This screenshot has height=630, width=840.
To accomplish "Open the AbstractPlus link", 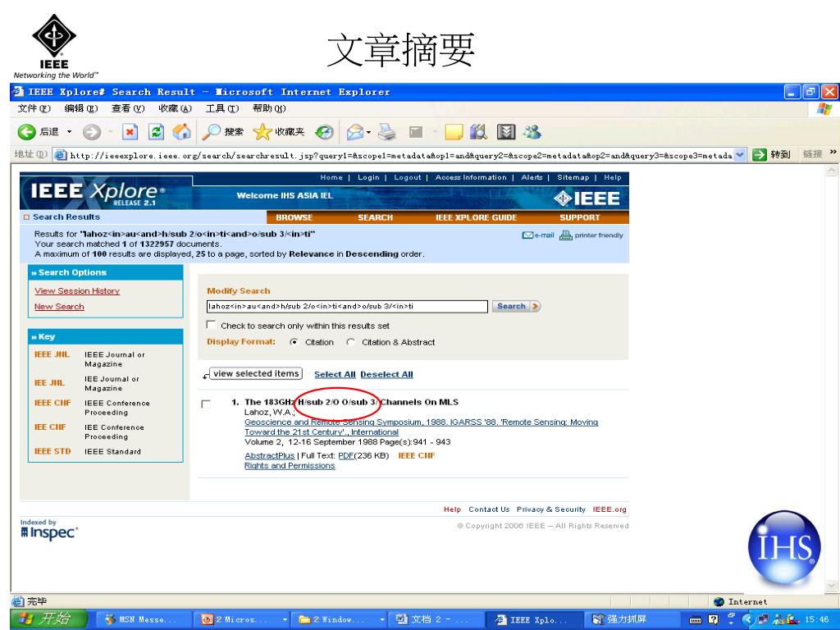I will pos(269,456).
